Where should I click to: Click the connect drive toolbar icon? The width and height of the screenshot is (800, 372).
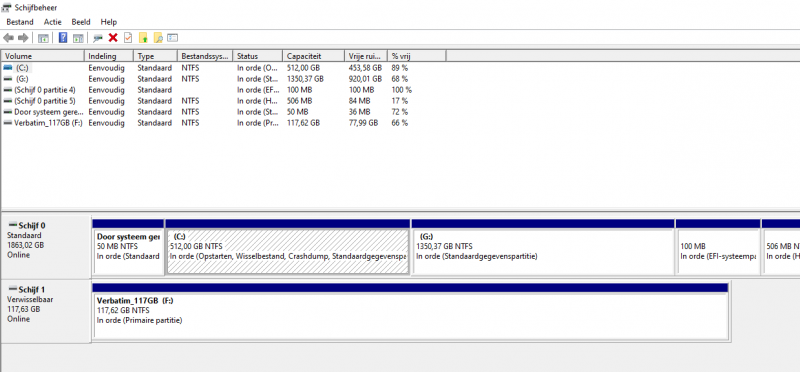[x=98, y=38]
